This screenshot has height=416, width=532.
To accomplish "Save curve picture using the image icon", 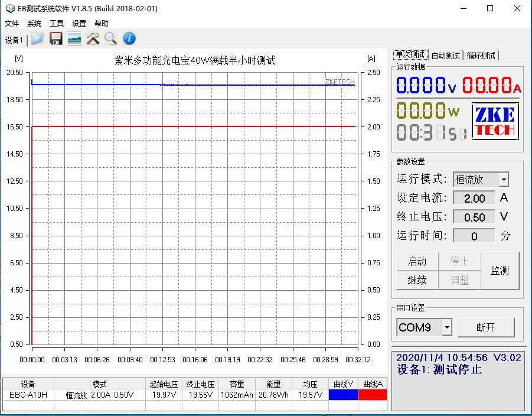I will point(74,39).
